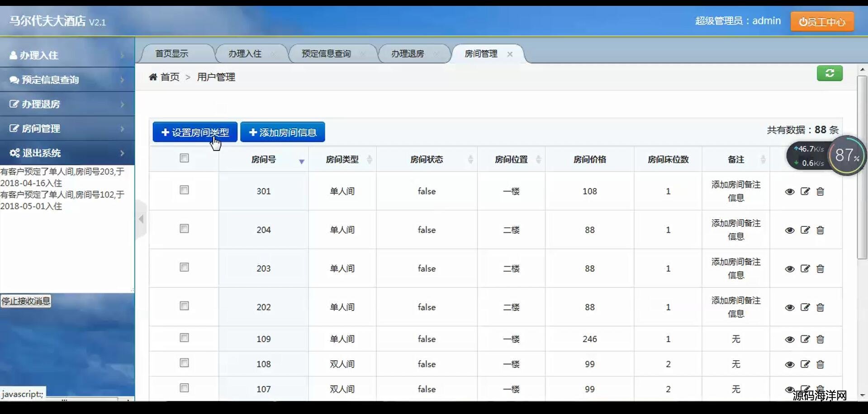Click the green refresh icon button
The height and width of the screenshot is (414, 868).
click(x=829, y=73)
